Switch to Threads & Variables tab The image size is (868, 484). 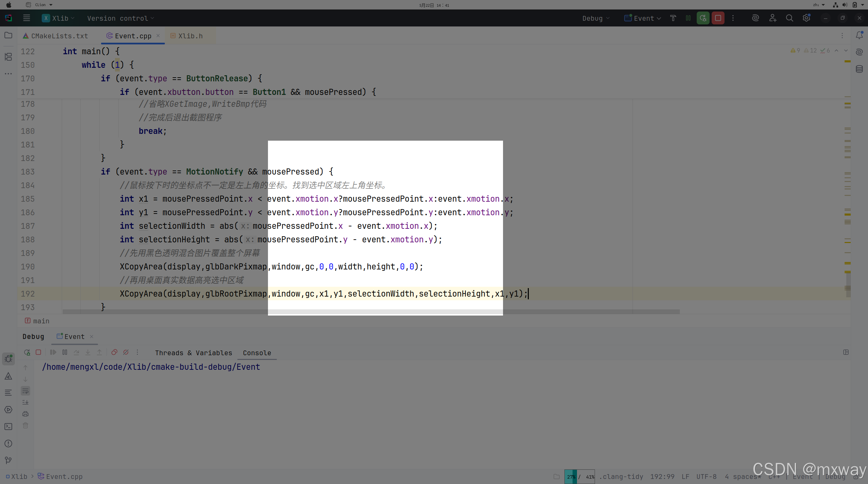coord(193,353)
